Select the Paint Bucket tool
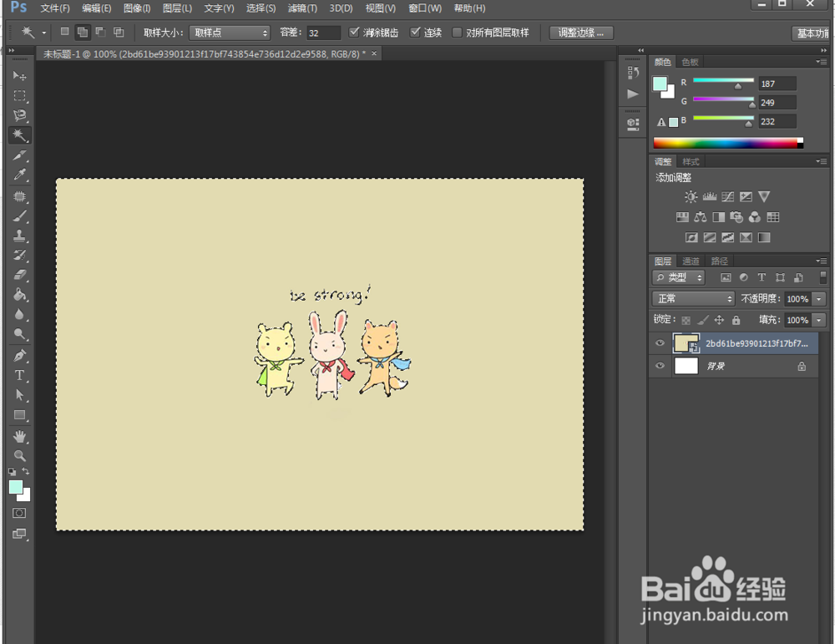The width and height of the screenshot is (835, 644). coord(19,295)
